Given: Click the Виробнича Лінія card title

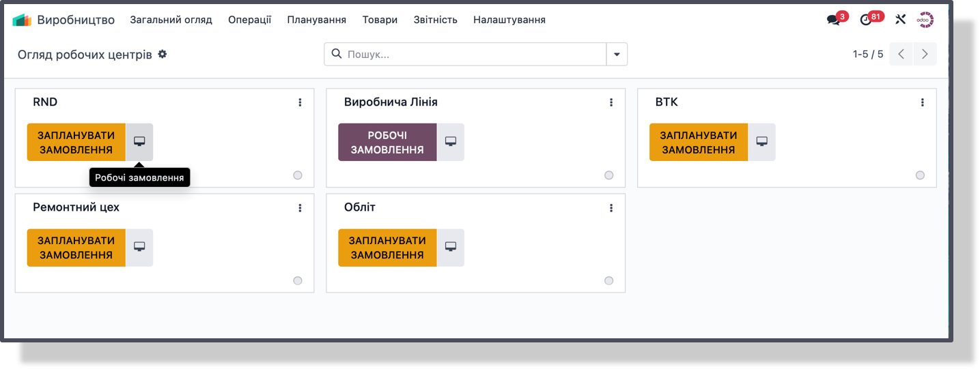Looking at the screenshot, I should [x=391, y=102].
